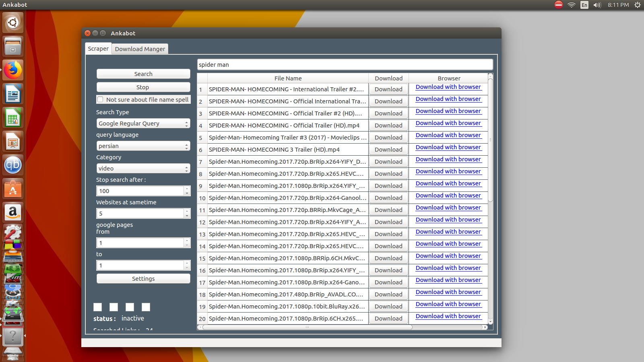Click Download button for row 16
The width and height of the screenshot is (644, 362).
pyautogui.click(x=388, y=270)
